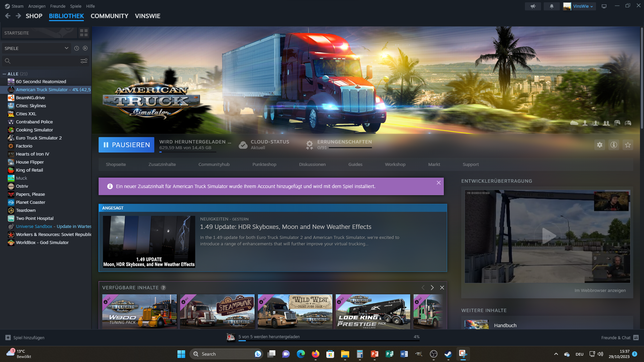Image resolution: width=644 pixels, height=362 pixels.
Task: Go to the SHOP tab
Action: point(34,16)
